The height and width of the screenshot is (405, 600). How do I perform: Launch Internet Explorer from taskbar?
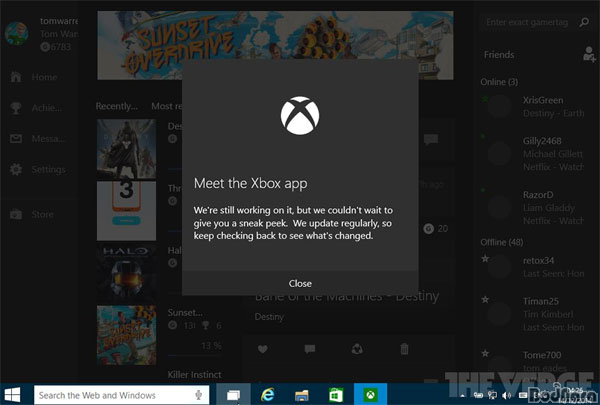267,395
